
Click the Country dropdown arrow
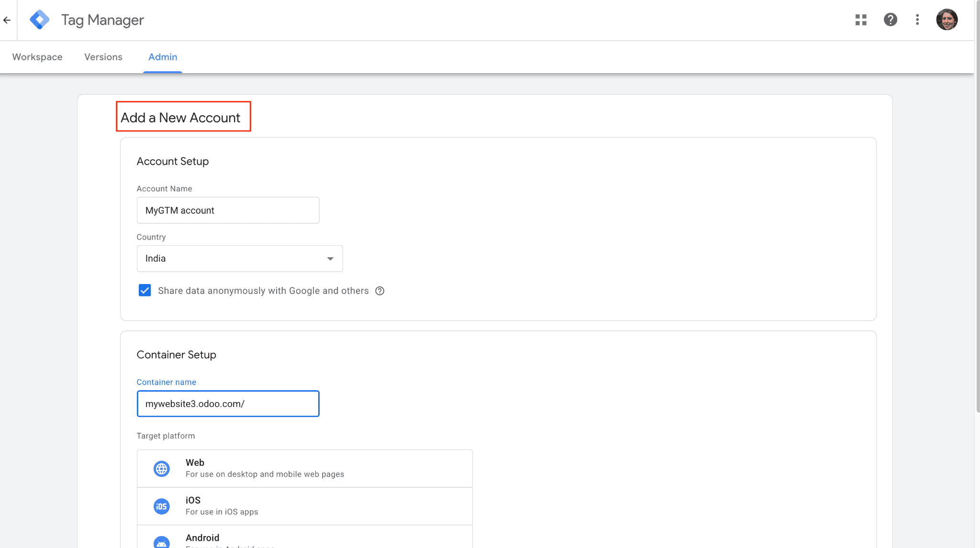pyautogui.click(x=330, y=259)
